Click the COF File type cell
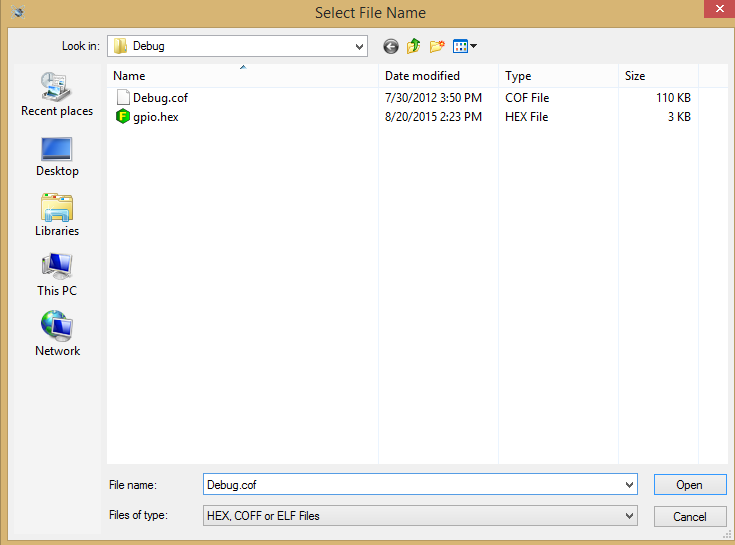Screen dimensions: 735x545 coord(527,98)
